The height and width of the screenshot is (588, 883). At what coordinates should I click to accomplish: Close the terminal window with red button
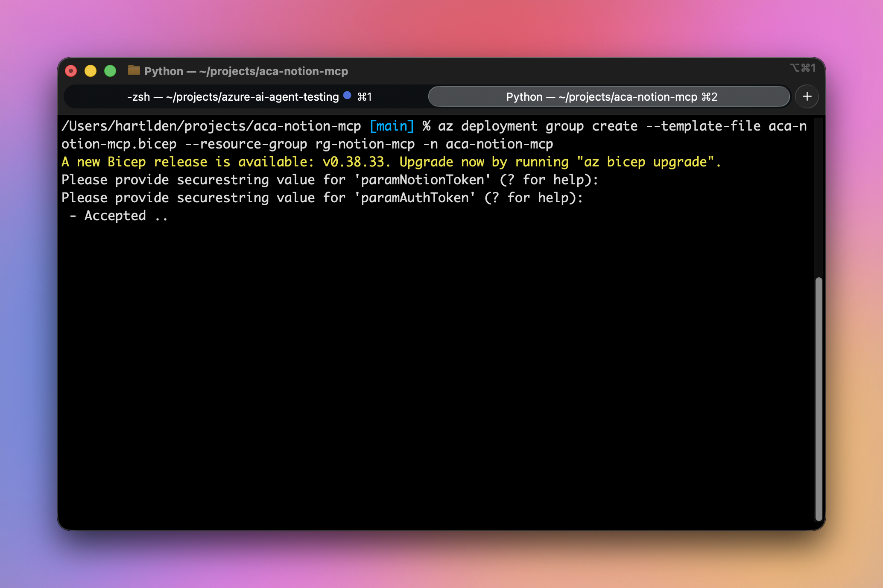[71, 71]
